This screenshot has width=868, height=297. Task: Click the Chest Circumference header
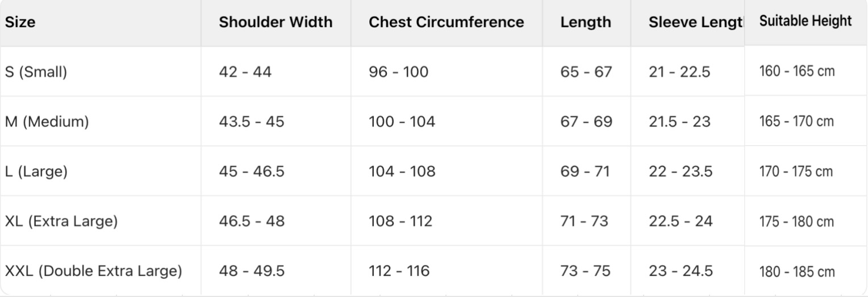(446, 23)
